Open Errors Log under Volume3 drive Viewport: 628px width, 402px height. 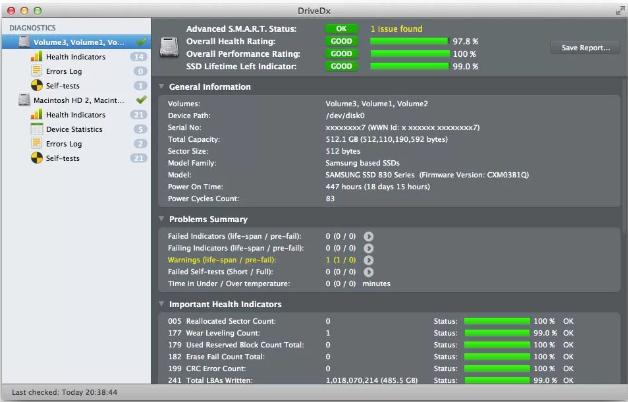76,71
